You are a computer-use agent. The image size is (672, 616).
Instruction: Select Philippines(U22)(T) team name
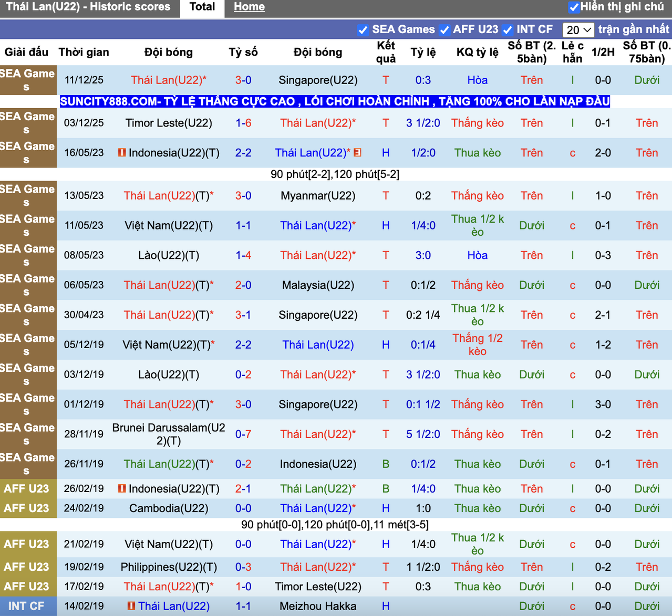(x=169, y=567)
